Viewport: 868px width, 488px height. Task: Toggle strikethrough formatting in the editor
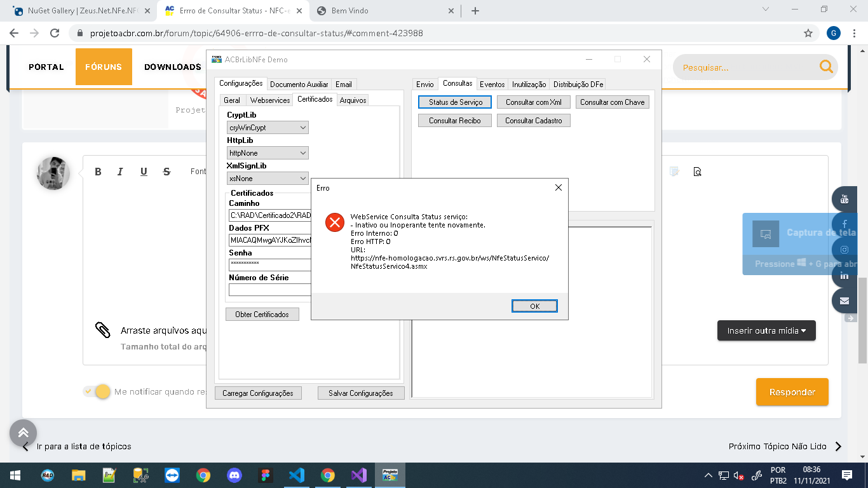coord(166,172)
